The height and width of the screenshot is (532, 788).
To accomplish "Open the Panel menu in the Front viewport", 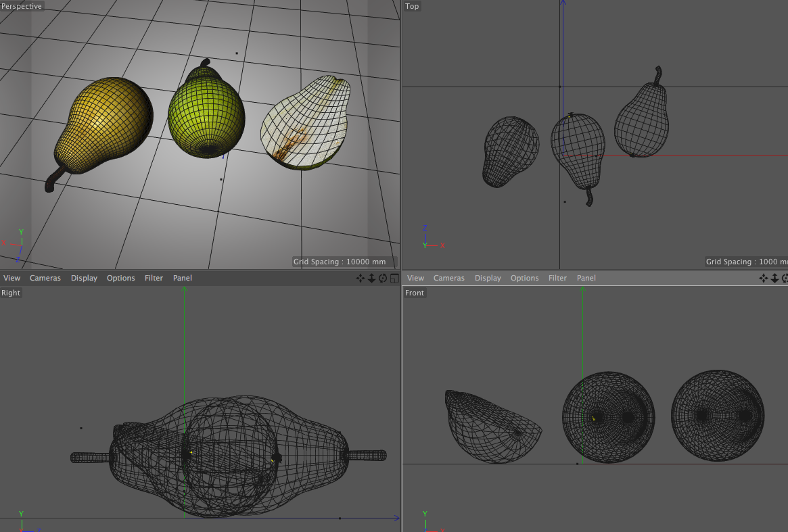I will [x=586, y=278].
